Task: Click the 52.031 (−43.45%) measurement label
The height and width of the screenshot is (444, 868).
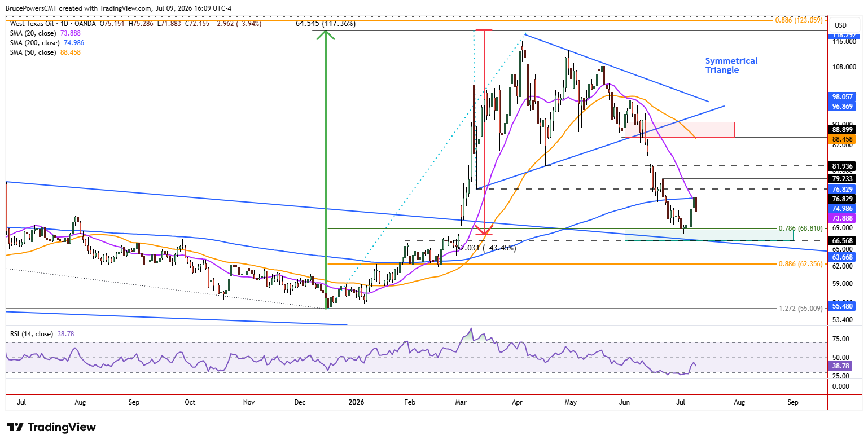Action: click(x=485, y=248)
